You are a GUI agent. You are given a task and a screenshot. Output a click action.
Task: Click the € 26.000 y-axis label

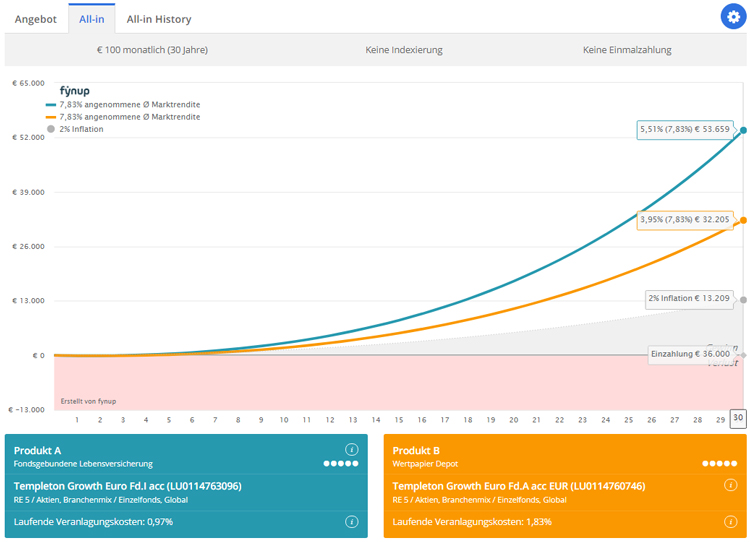(28, 246)
